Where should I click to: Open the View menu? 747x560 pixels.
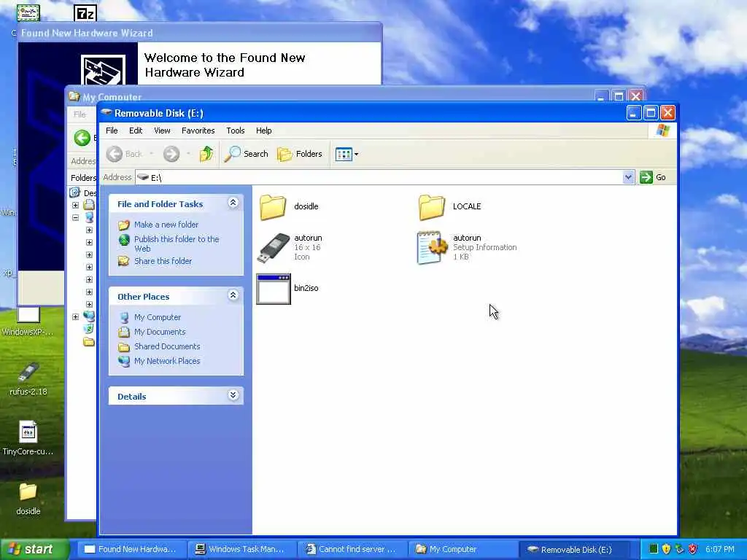162,131
